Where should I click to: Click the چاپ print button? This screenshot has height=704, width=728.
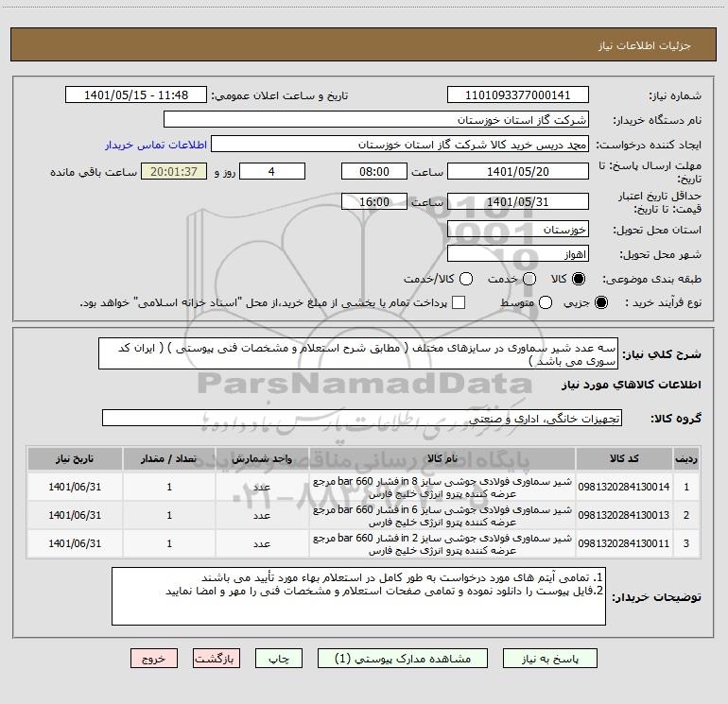point(279,659)
